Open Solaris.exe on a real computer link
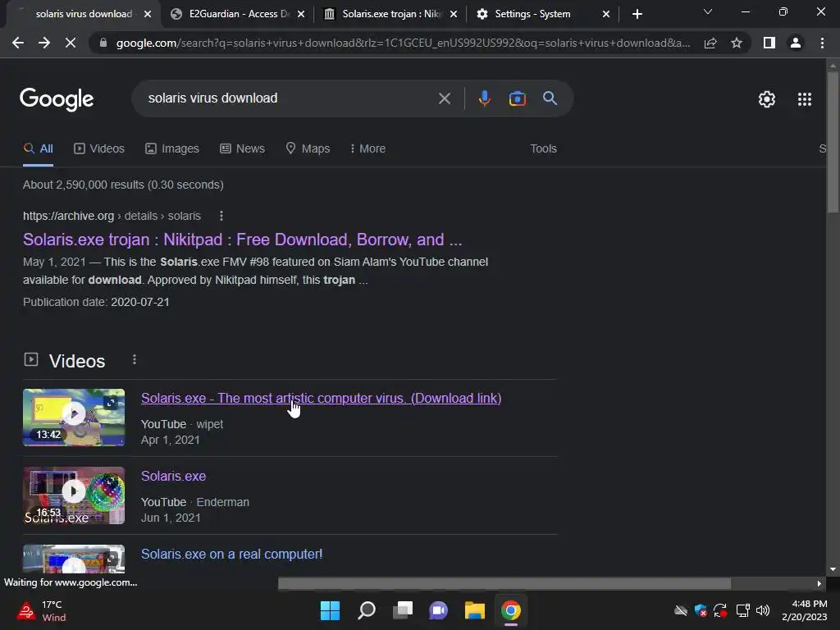This screenshot has width=840, height=630. click(231, 554)
